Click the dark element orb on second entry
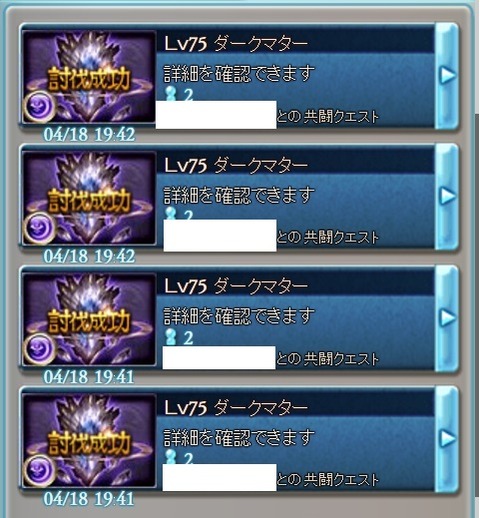This screenshot has width=480, height=518. [40, 227]
